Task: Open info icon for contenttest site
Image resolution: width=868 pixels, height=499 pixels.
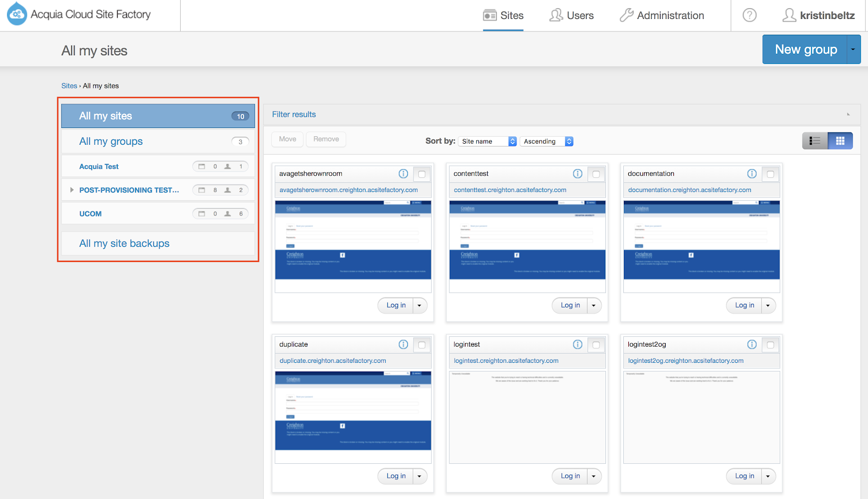Action: [578, 174]
